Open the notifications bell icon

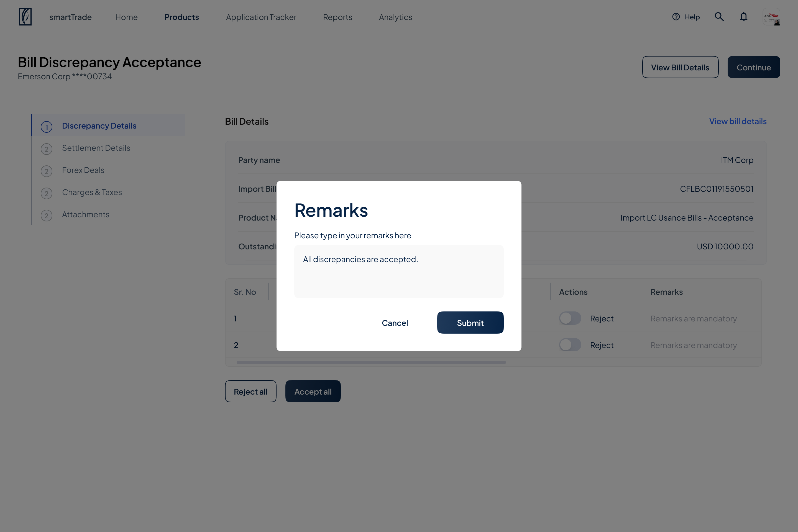click(743, 17)
